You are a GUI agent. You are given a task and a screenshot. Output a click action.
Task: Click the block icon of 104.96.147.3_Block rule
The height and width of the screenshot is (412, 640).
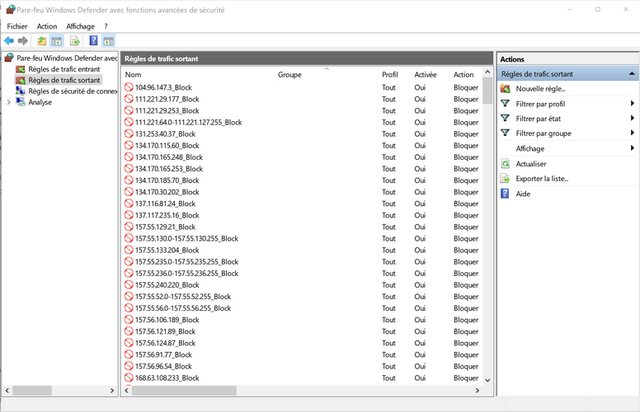(x=129, y=87)
